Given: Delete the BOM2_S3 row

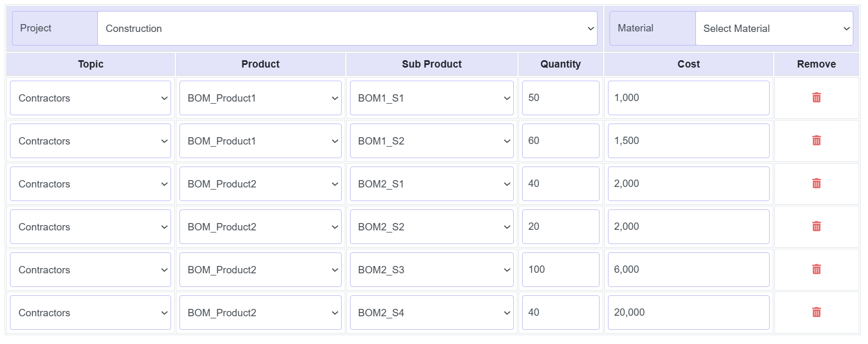Looking at the screenshot, I should (x=816, y=270).
